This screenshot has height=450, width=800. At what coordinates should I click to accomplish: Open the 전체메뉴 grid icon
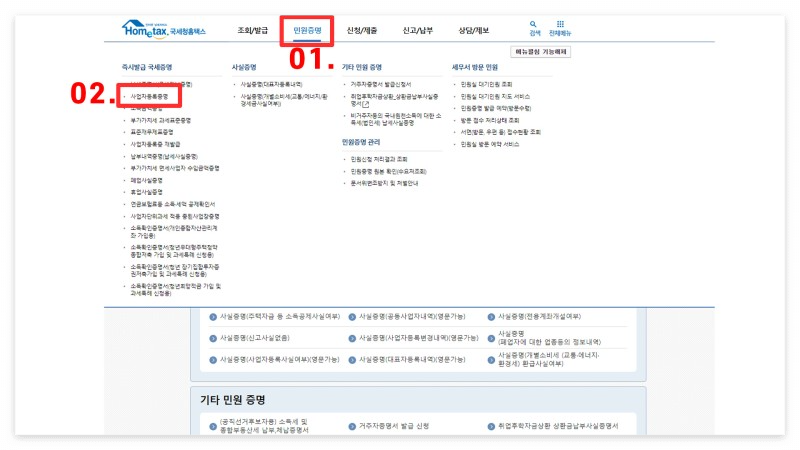coord(560,24)
